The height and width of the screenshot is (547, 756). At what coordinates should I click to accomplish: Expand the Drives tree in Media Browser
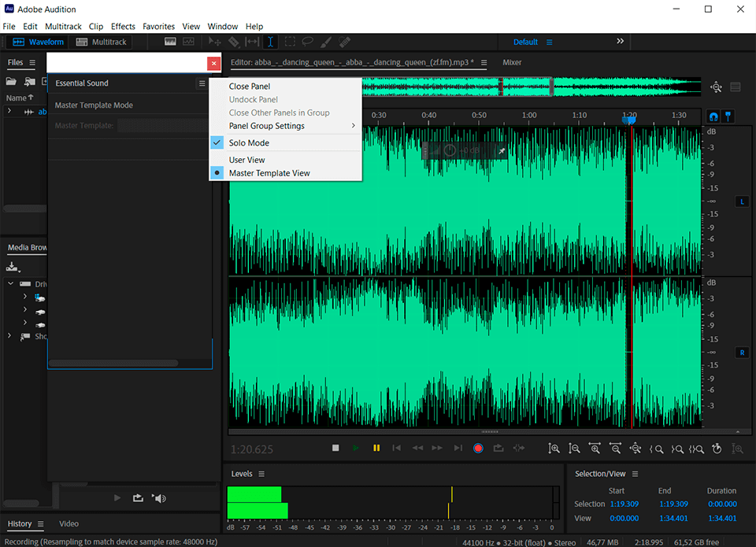coord(11,284)
